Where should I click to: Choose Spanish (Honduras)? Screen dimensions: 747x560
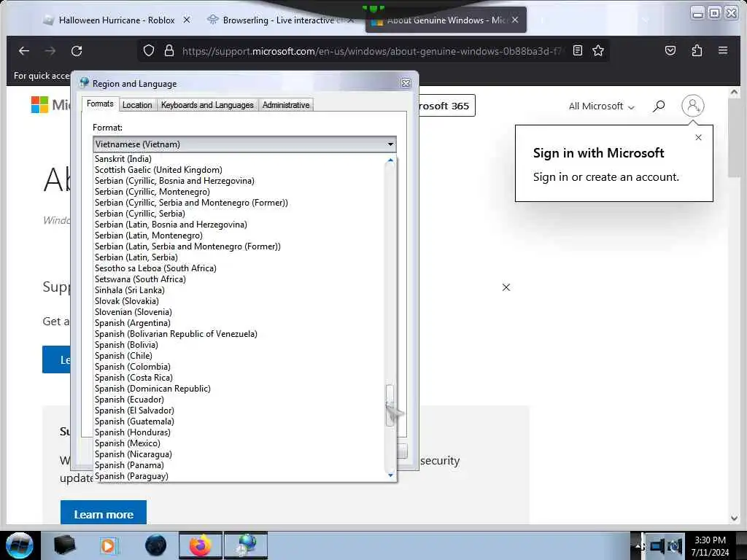click(240, 432)
